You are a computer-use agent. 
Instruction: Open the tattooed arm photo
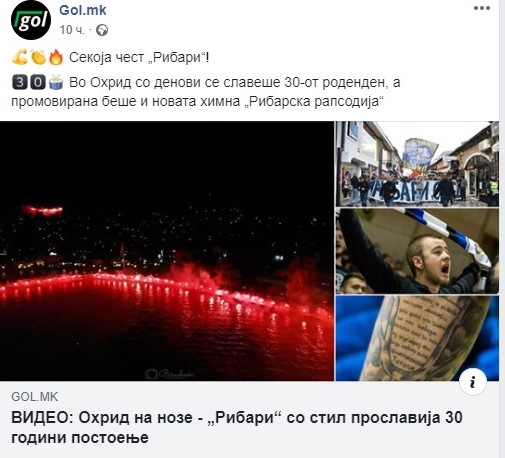pos(417,338)
